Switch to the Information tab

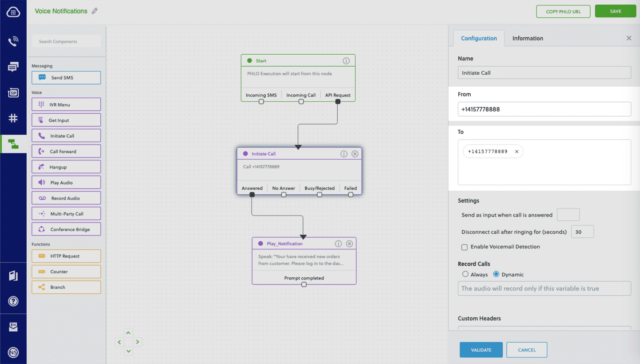click(x=528, y=38)
